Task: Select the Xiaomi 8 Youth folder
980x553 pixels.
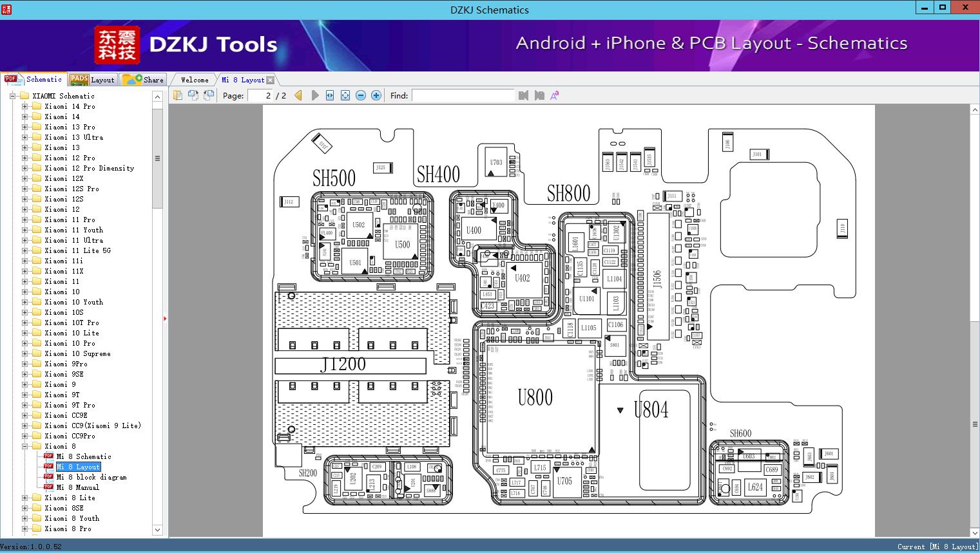Action: 72,518
